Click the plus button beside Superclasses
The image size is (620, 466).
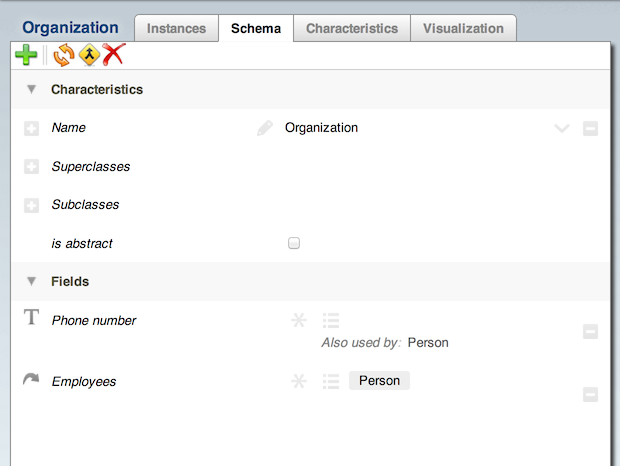(x=31, y=167)
